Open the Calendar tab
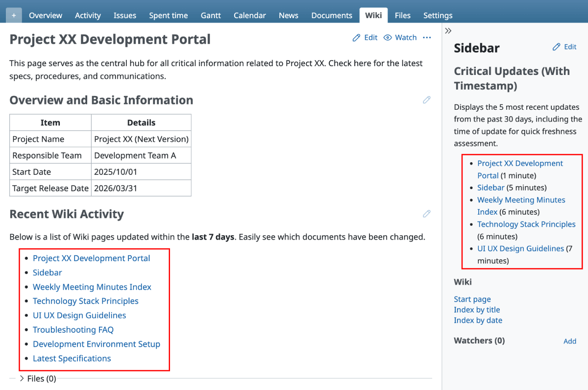 (249, 15)
